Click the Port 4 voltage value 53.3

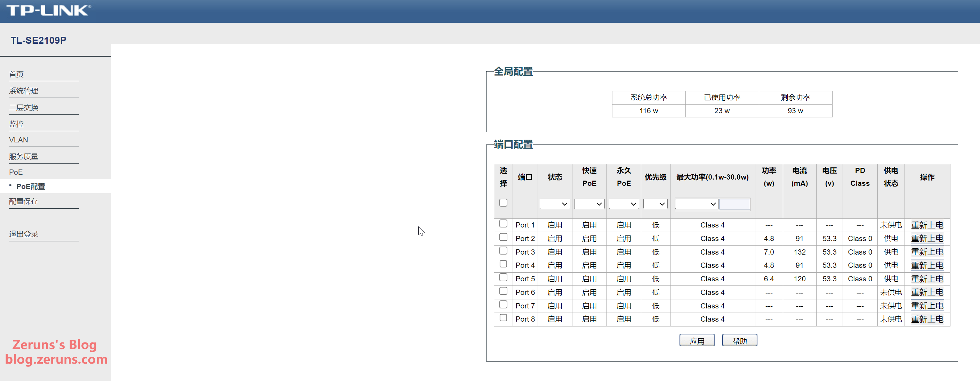(x=829, y=266)
